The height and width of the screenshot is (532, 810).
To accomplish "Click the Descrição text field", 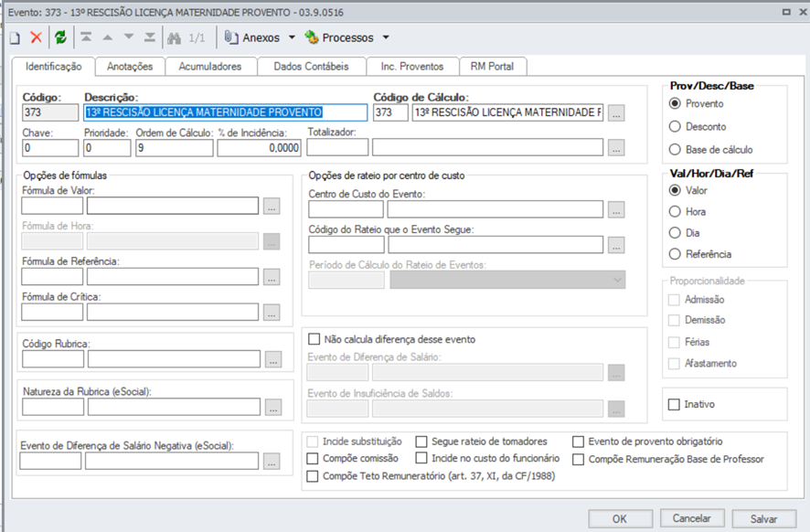I will click(x=226, y=112).
